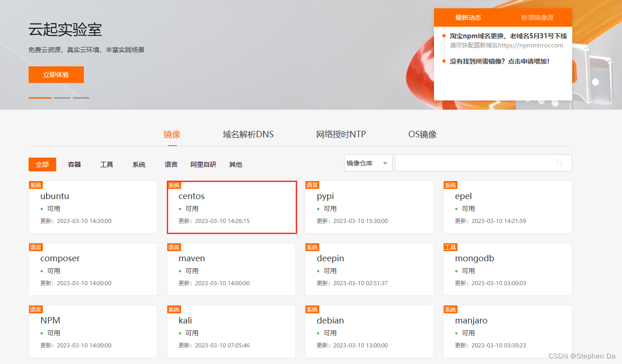Select the 新增镜像源 panel tab
The height and width of the screenshot is (364, 622).
tap(537, 18)
